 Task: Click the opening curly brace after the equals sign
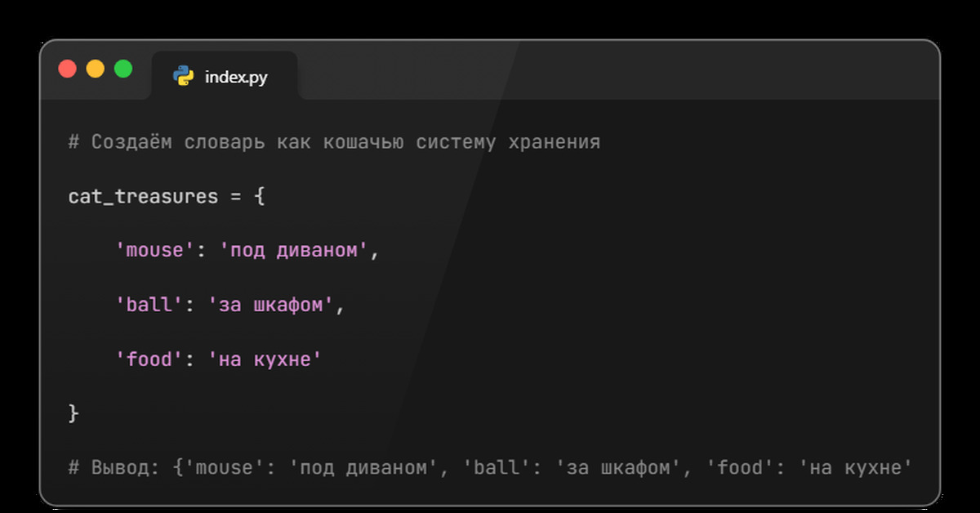(x=259, y=197)
